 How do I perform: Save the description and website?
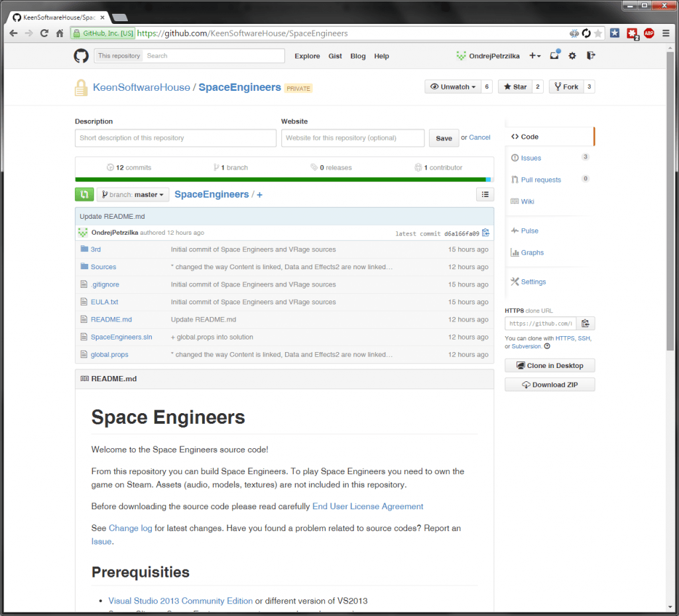444,138
